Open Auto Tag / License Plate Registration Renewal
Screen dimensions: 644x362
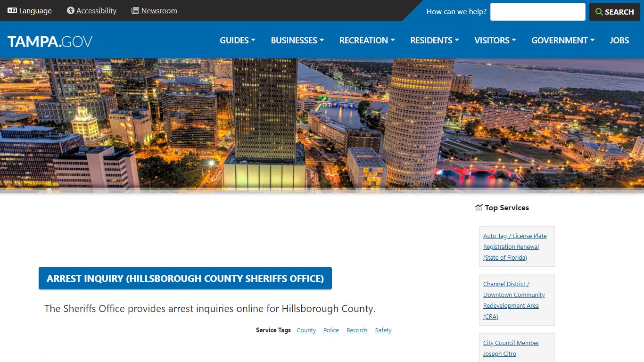pyautogui.click(x=515, y=247)
